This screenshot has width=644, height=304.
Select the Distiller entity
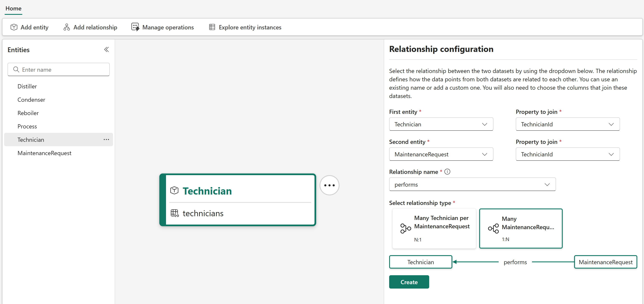59,86
